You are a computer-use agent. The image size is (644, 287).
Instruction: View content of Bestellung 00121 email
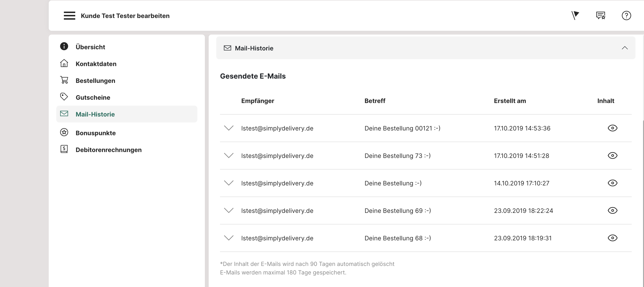click(x=612, y=128)
